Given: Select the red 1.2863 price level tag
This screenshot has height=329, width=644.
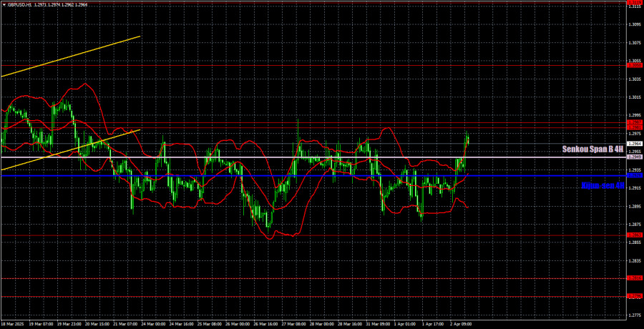Looking at the screenshot, I should 635,235.
